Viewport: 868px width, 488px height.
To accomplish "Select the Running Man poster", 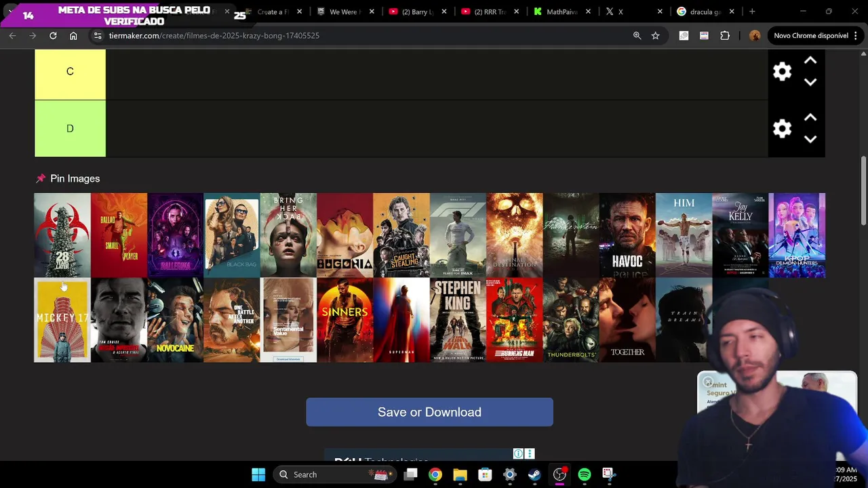I will click(x=514, y=320).
